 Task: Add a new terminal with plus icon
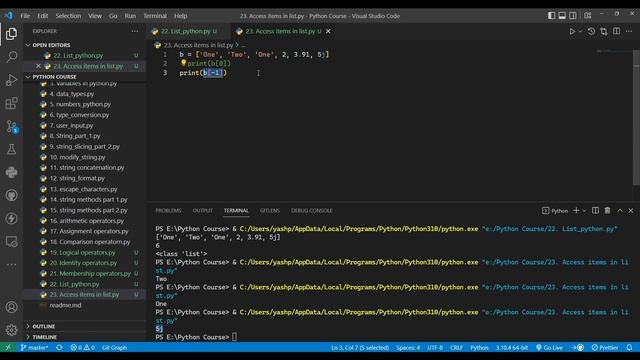click(576, 210)
